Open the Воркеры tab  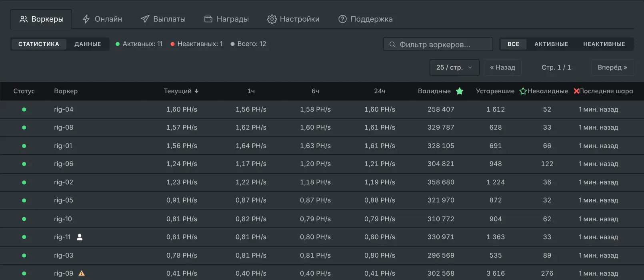(x=41, y=19)
